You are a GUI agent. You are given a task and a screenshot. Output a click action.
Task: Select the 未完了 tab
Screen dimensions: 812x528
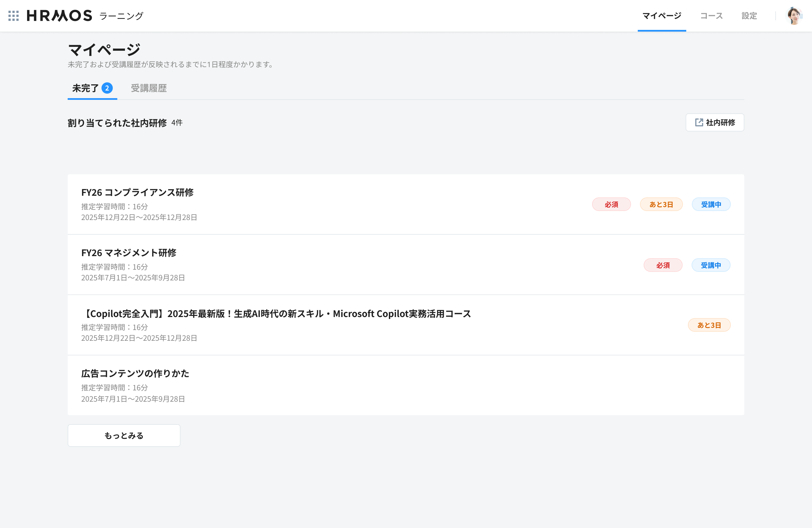click(x=92, y=88)
